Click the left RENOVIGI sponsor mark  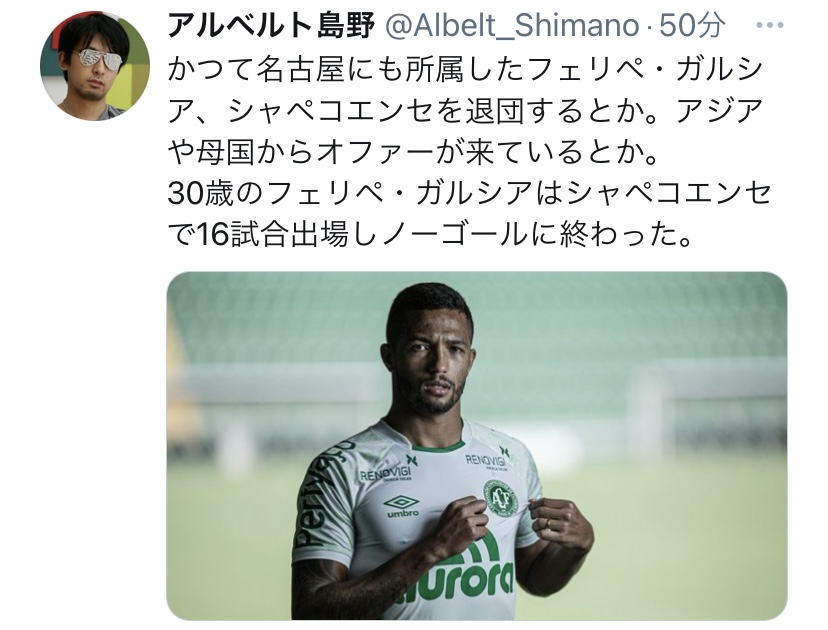385,472
